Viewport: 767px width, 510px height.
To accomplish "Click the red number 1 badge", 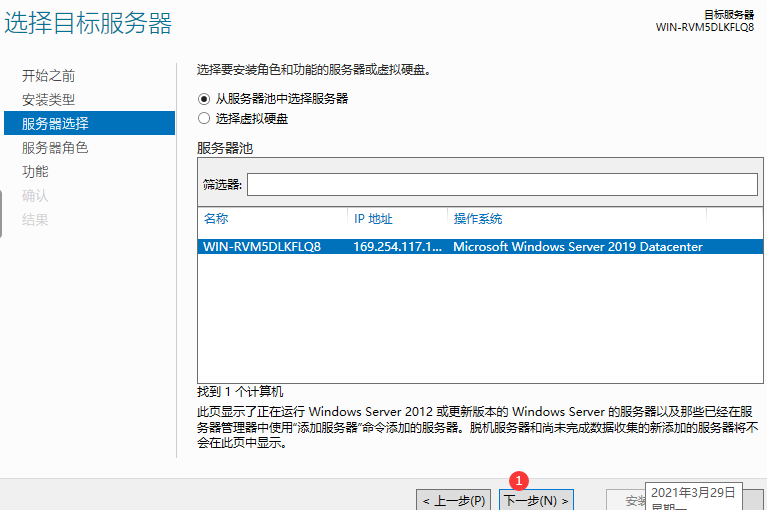I will coord(518,480).
